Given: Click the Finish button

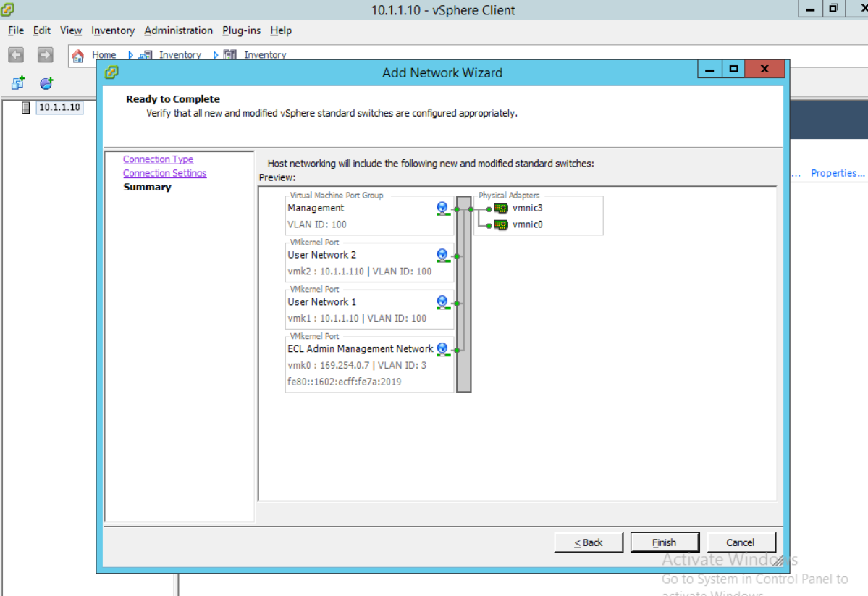Looking at the screenshot, I should tap(664, 542).
